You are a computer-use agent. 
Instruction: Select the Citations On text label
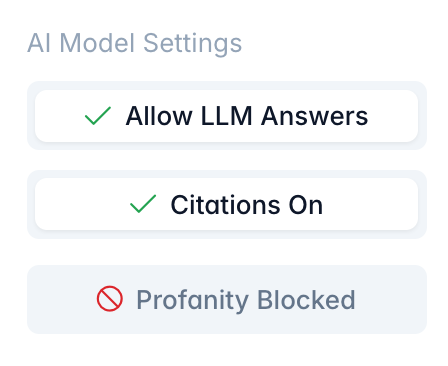tap(247, 205)
